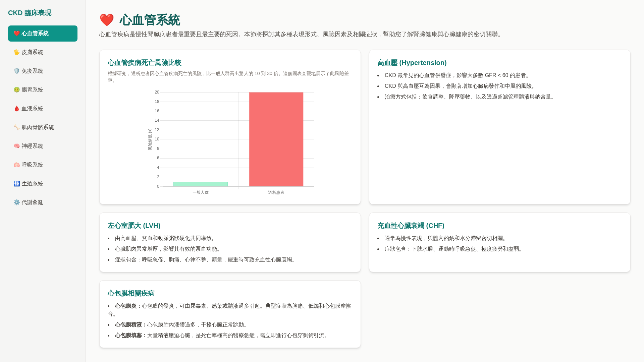Click the 風險倍數 (x) y-axis title
The width and height of the screenshot is (644, 362).
tap(150, 139)
